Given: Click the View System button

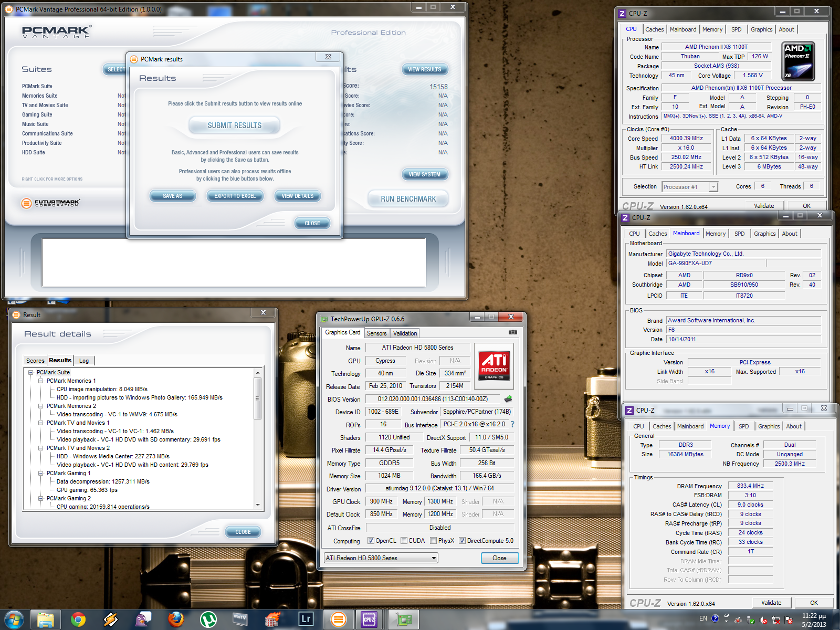Looking at the screenshot, I should pyautogui.click(x=424, y=174).
